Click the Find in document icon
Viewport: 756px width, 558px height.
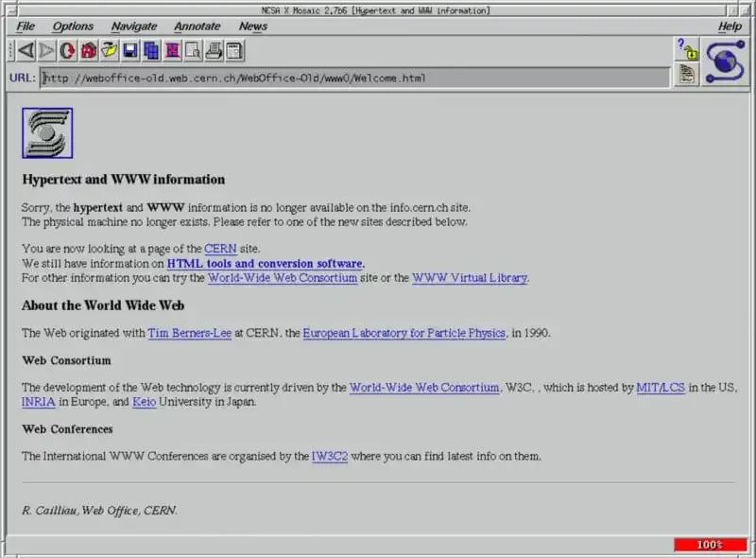(x=192, y=51)
